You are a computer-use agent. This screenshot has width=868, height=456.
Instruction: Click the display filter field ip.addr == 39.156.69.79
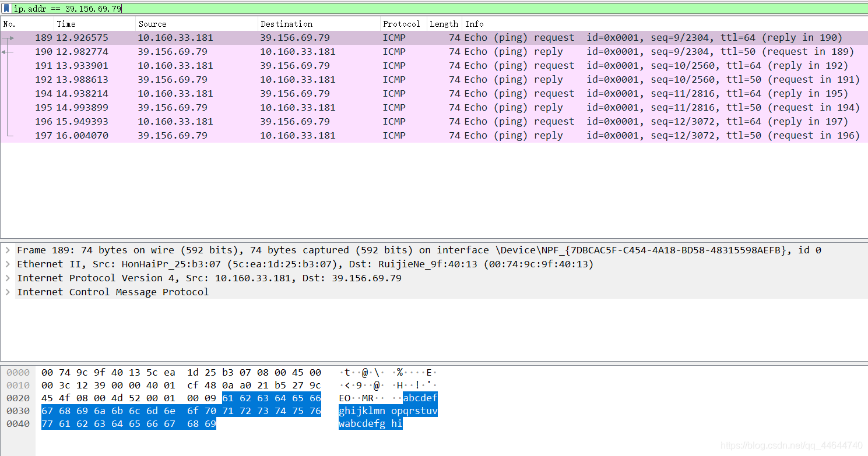click(x=440, y=9)
